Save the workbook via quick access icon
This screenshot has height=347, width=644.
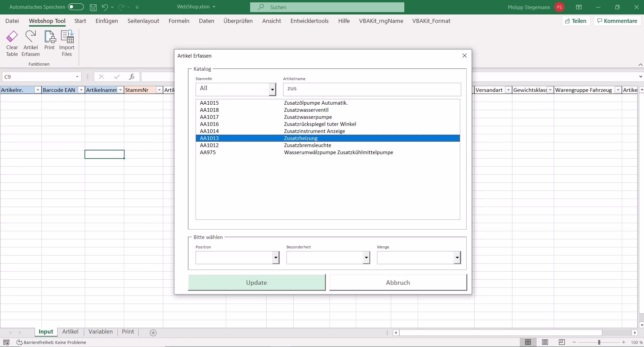93,7
